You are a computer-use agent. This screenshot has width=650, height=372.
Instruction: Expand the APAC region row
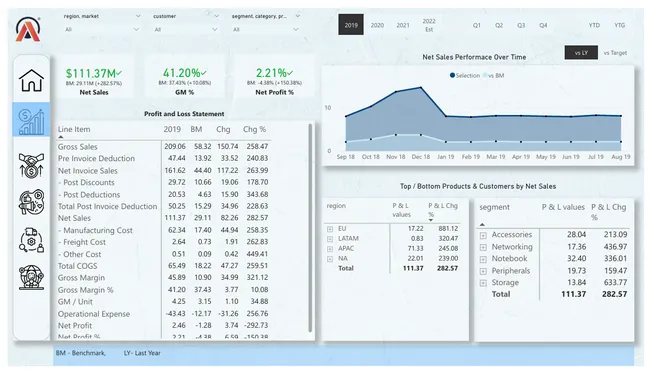click(330, 249)
